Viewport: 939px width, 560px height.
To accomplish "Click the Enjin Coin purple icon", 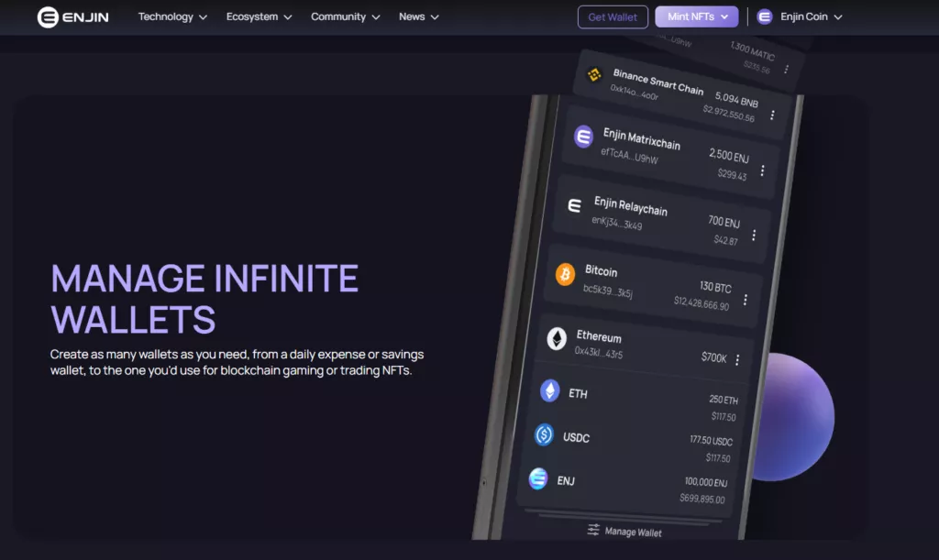I will [x=765, y=16].
